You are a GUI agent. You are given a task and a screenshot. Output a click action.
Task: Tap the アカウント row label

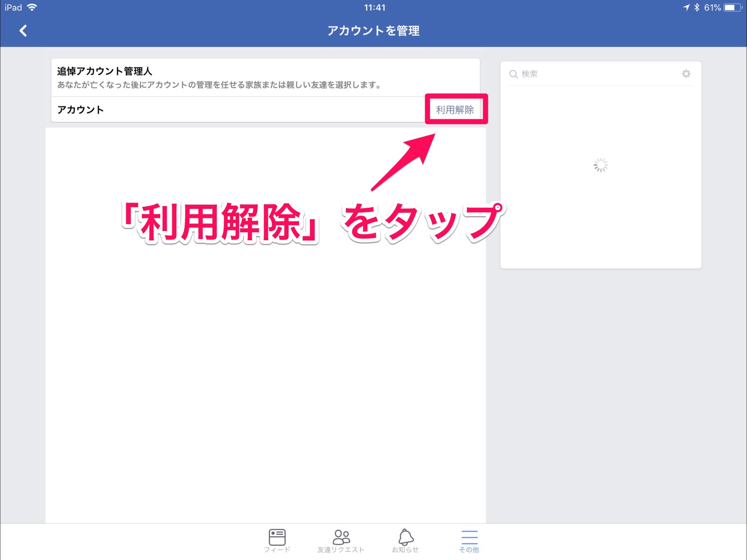coord(81,110)
